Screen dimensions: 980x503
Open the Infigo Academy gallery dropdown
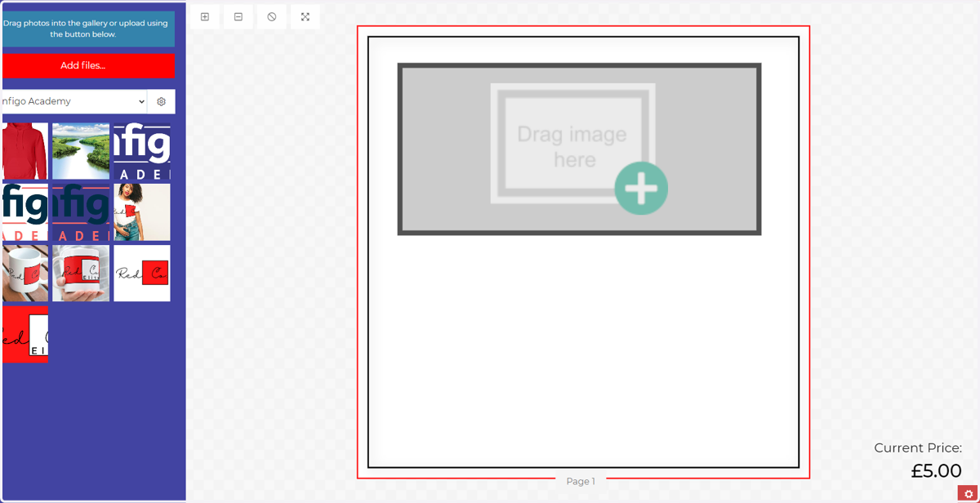point(74,101)
